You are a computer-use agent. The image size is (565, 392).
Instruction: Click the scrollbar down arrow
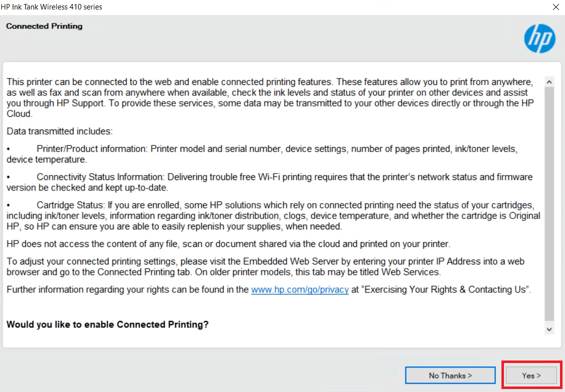click(x=549, y=329)
